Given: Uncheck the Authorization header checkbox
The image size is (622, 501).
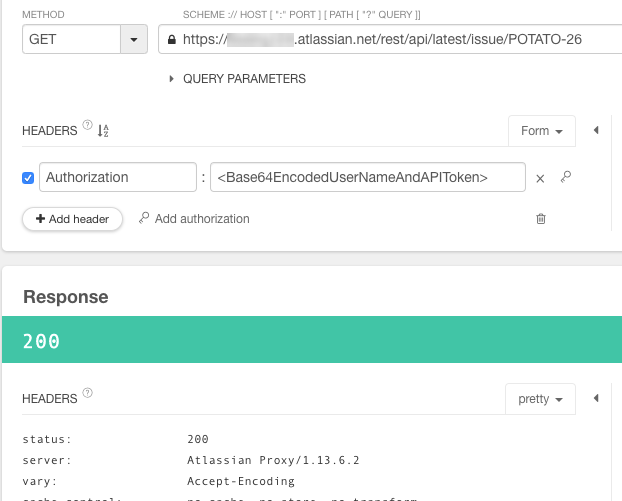Looking at the screenshot, I should pos(28,178).
